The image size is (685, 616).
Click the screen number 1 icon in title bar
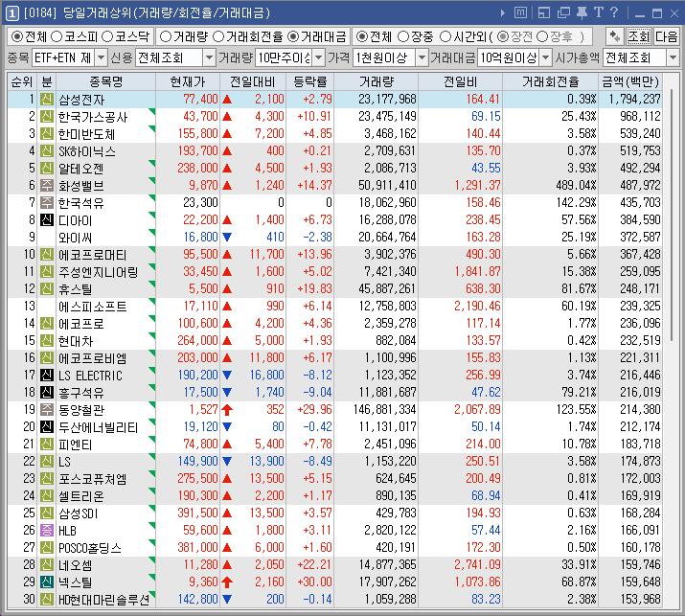(x=11, y=13)
